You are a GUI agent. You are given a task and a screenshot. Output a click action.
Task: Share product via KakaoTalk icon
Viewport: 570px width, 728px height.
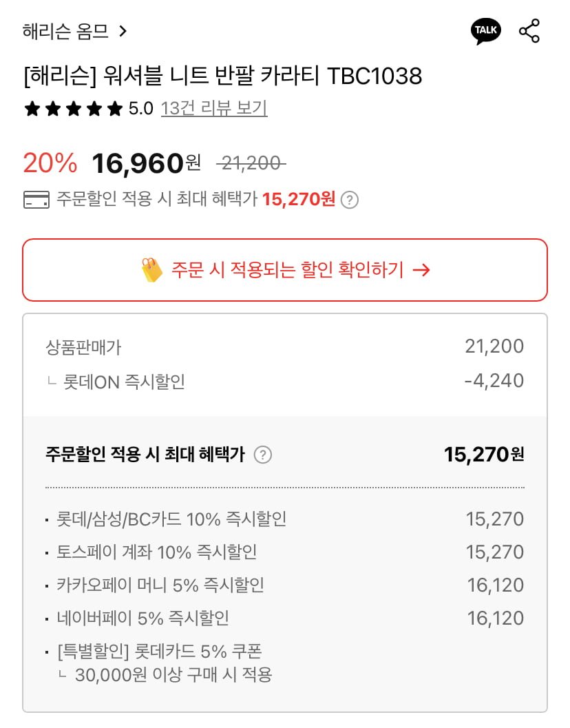[486, 32]
